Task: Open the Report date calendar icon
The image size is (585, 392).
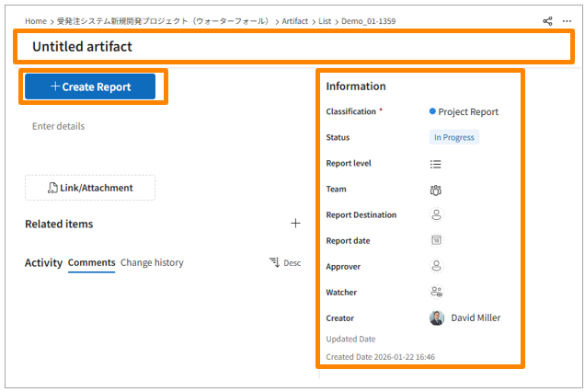Action: coord(436,241)
